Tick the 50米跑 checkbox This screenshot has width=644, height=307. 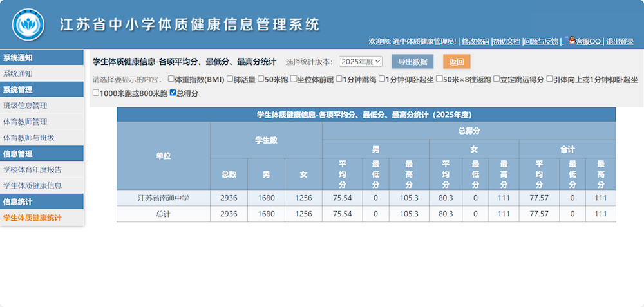261,79
